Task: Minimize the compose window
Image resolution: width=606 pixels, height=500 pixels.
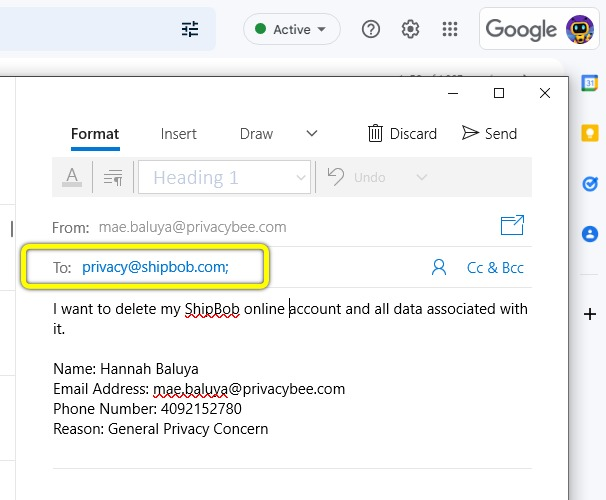Action: (453, 93)
